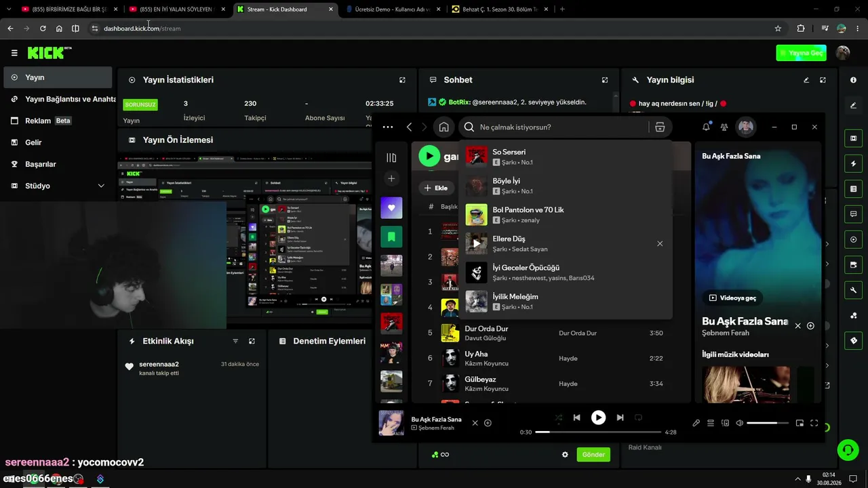Select Bol Pantolon ve 70 Lik suggestion
Viewport: 868px width, 488px height.
565,214
